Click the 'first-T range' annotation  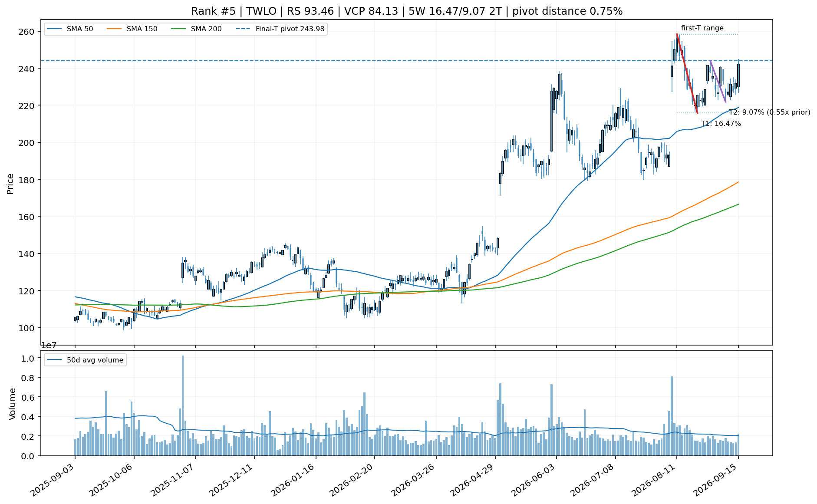(x=702, y=28)
